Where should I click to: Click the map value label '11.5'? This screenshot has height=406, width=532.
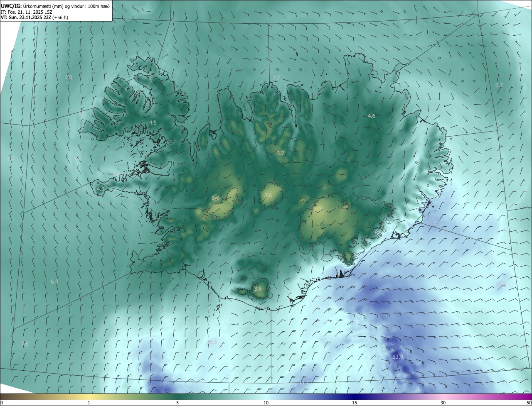pyautogui.click(x=432, y=223)
